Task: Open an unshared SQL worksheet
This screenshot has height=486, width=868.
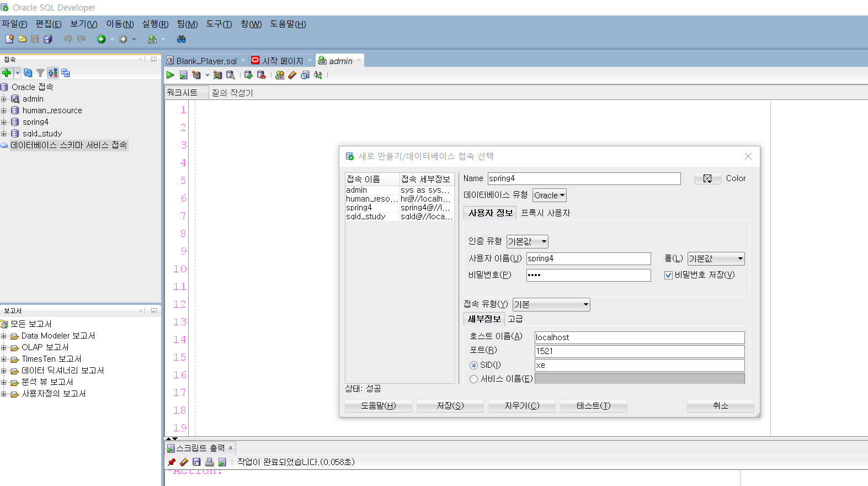Action: (280, 75)
